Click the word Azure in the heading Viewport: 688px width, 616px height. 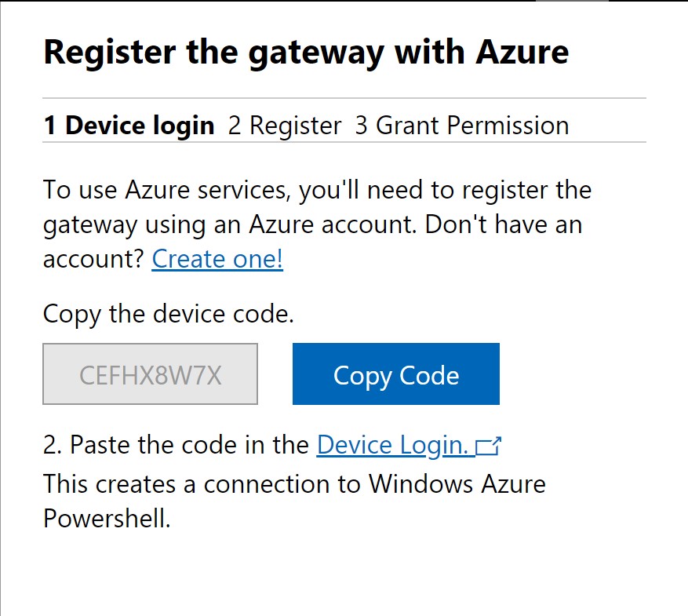pos(522,53)
